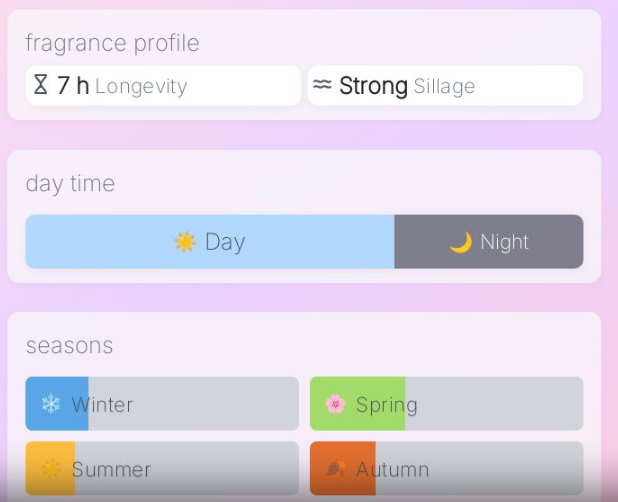Click the wavy sillage icon
This screenshot has width=618, height=502.
tap(322, 85)
